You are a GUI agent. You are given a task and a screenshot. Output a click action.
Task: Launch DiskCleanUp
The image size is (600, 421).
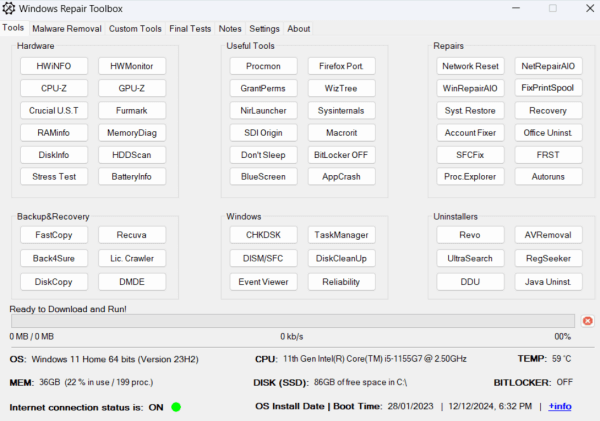(342, 258)
